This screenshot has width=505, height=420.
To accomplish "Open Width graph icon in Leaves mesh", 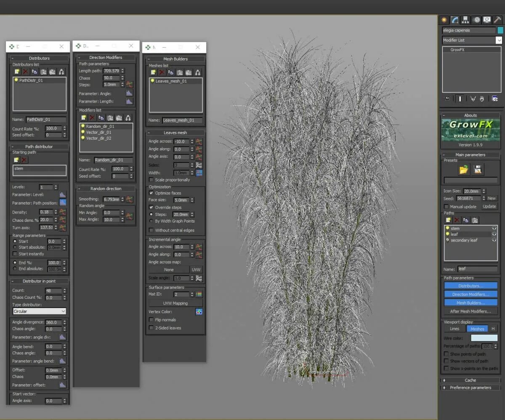I will (x=199, y=173).
